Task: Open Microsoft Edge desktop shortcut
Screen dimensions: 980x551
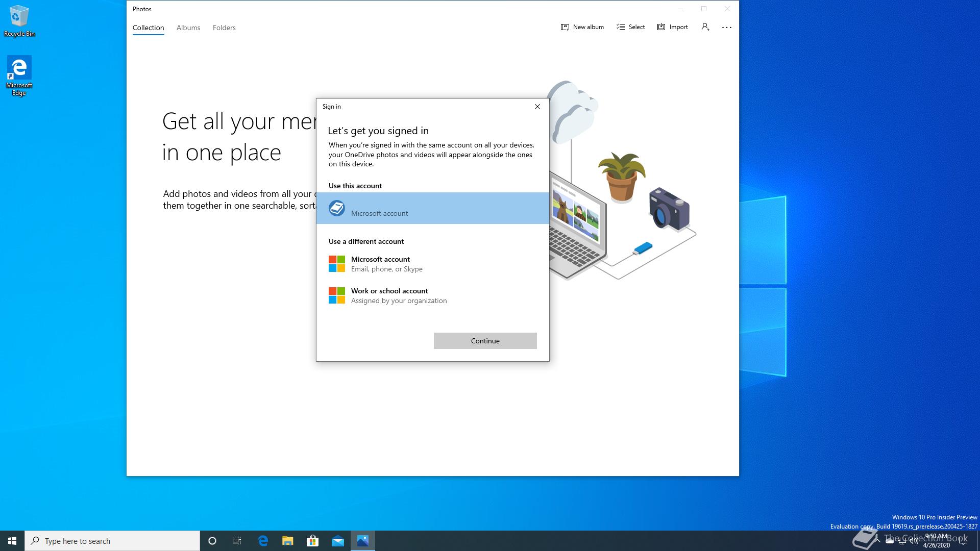Action: click(19, 76)
